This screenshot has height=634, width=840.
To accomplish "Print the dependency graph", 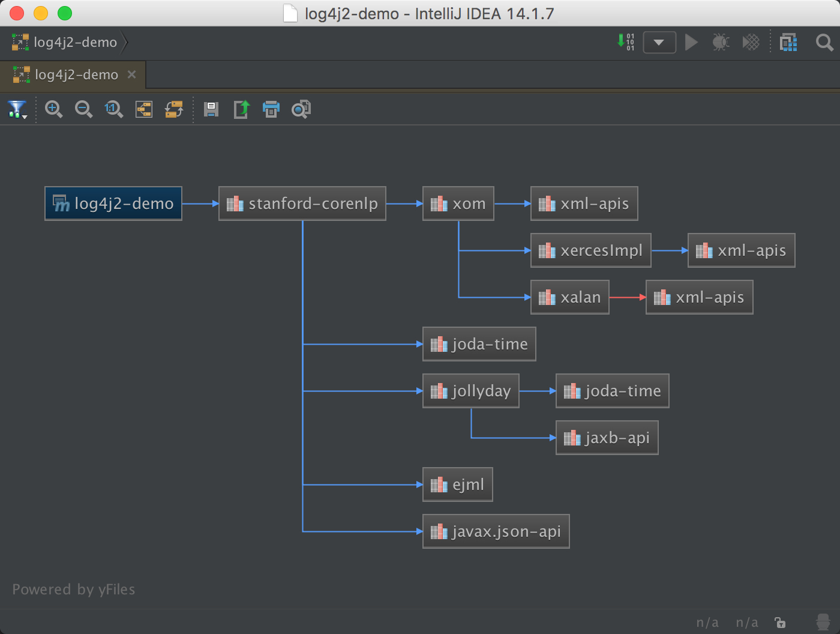I will [271, 109].
